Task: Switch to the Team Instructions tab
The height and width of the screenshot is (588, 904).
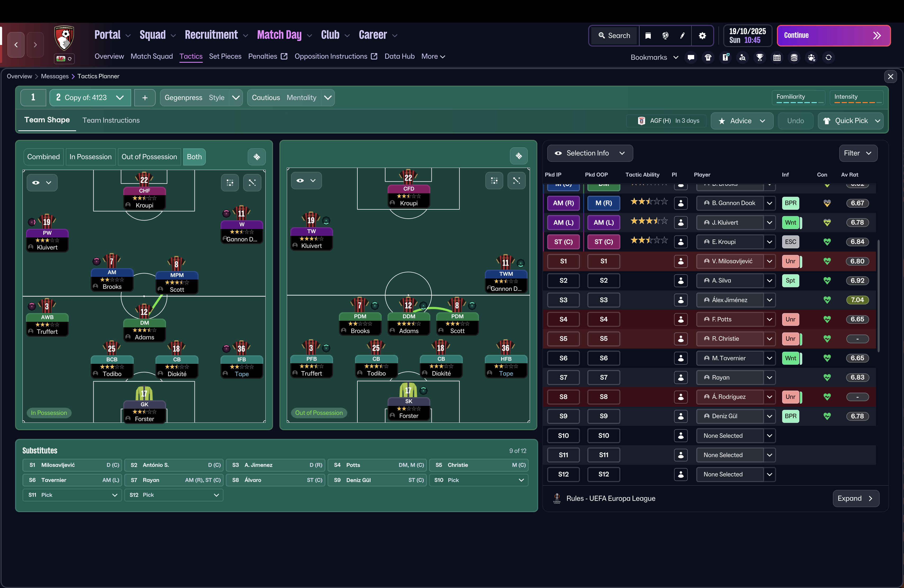Action: click(x=111, y=120)
